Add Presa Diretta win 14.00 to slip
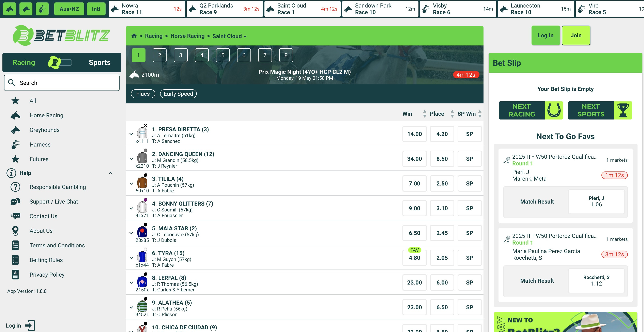This screenshot has height=332, width=644. point(414,134)
